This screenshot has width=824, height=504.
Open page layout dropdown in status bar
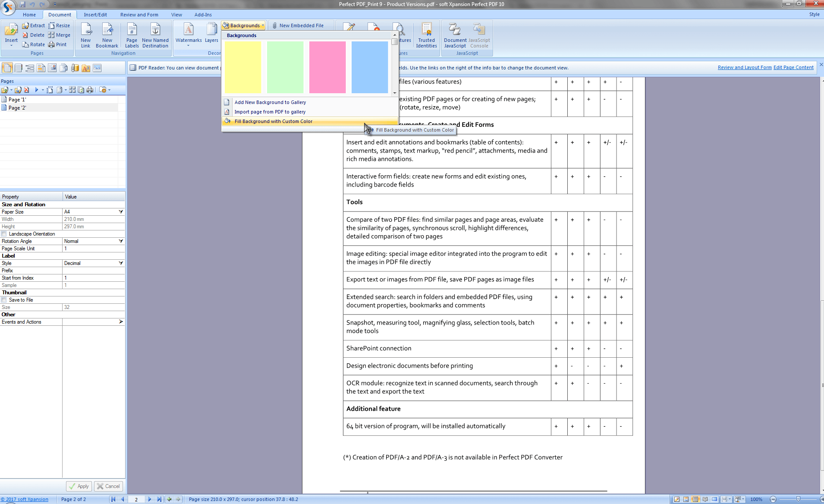click(x=727, y=499)
